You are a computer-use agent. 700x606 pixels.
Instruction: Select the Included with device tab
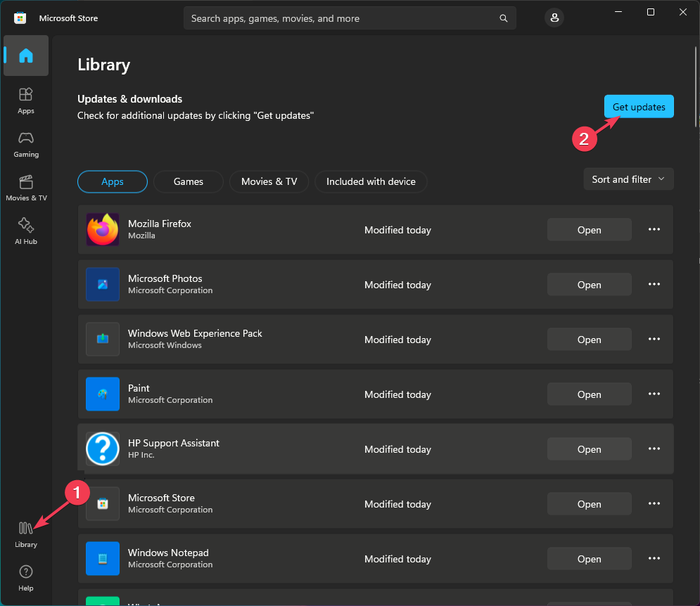(x=371, y=181)
